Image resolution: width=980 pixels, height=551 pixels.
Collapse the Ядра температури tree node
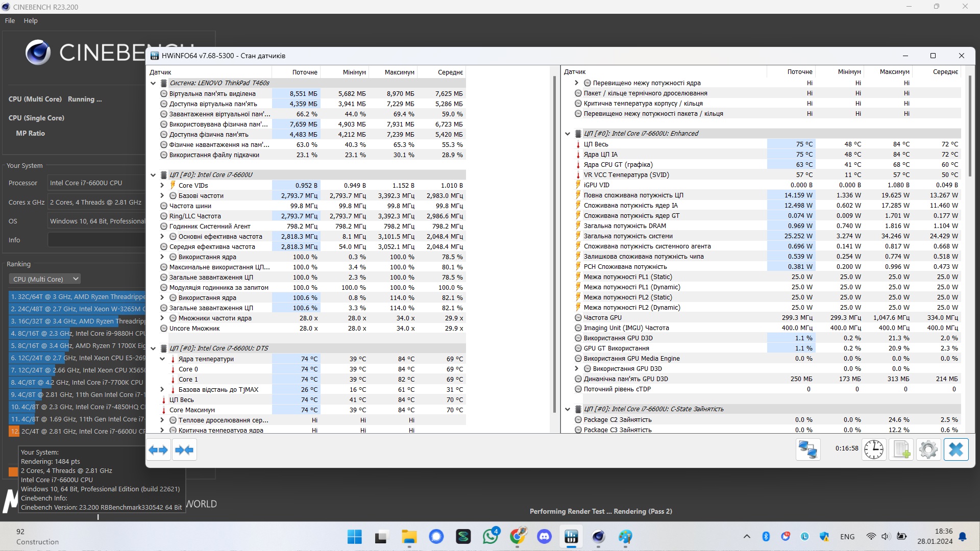click(162, 359)
